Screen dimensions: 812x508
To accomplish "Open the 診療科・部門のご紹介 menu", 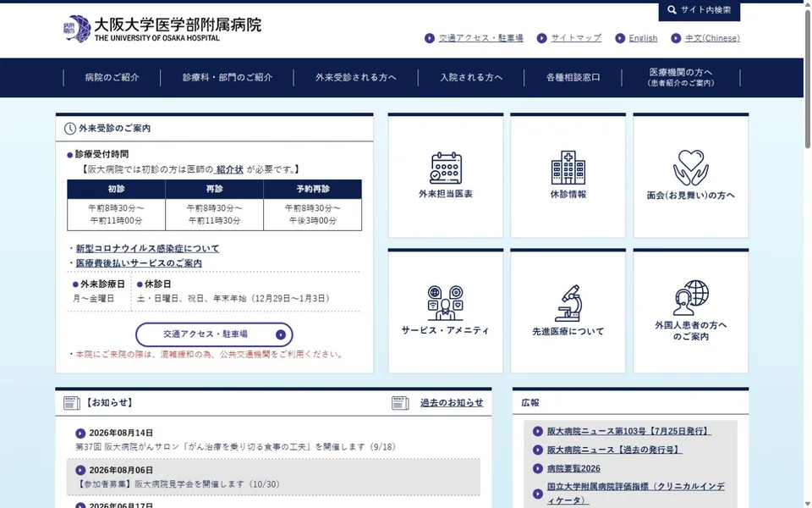I will click(x=227, y=78).
